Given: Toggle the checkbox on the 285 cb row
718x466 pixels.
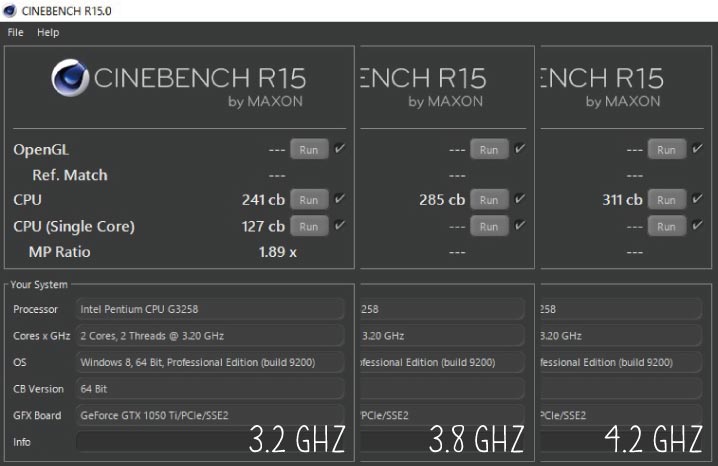Looking at the screenshot, I should 519,198.
